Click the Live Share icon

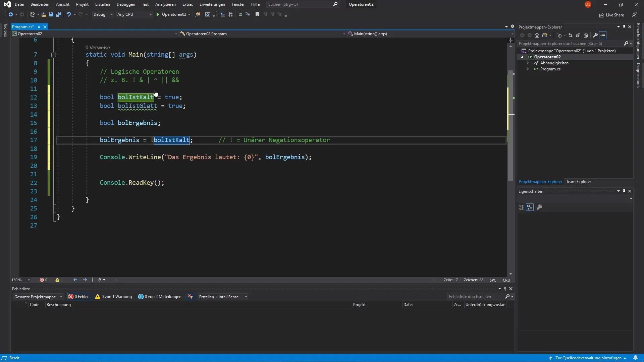click(602, 15)
